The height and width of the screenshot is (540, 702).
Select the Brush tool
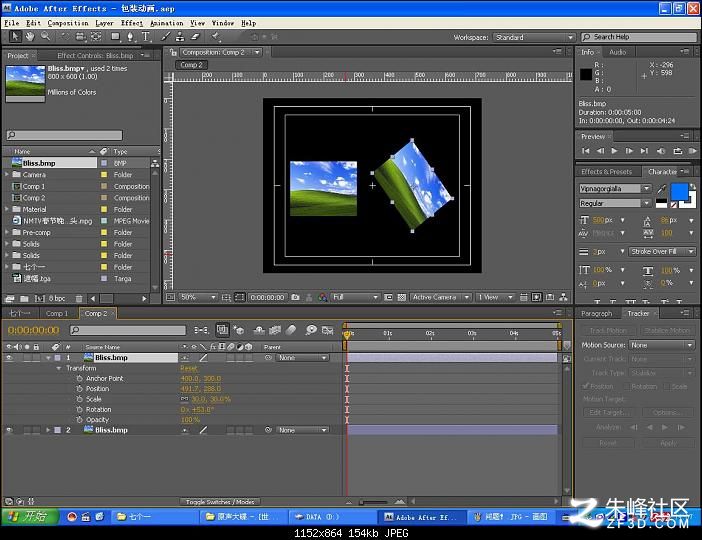(165, 37)
